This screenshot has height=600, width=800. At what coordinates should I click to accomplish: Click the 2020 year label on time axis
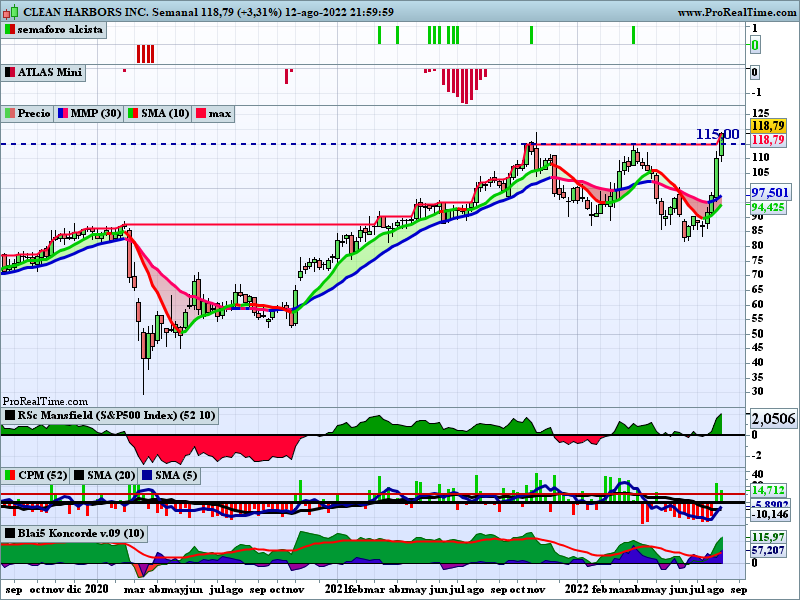[x=95, y=589]
